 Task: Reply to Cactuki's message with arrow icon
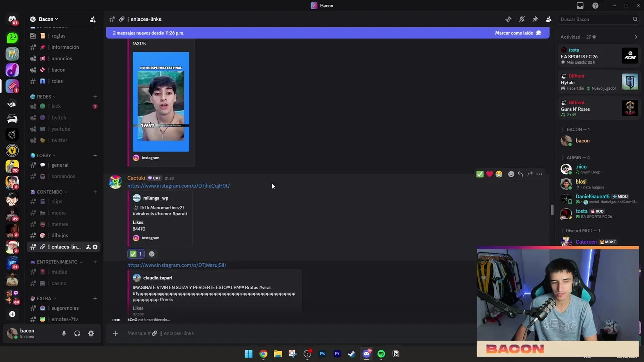click(520, 174)
